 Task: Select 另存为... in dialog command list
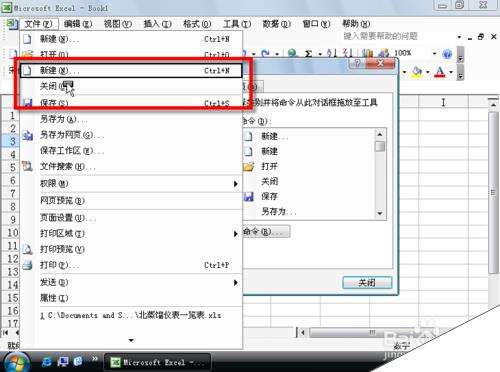coord(279,211)
